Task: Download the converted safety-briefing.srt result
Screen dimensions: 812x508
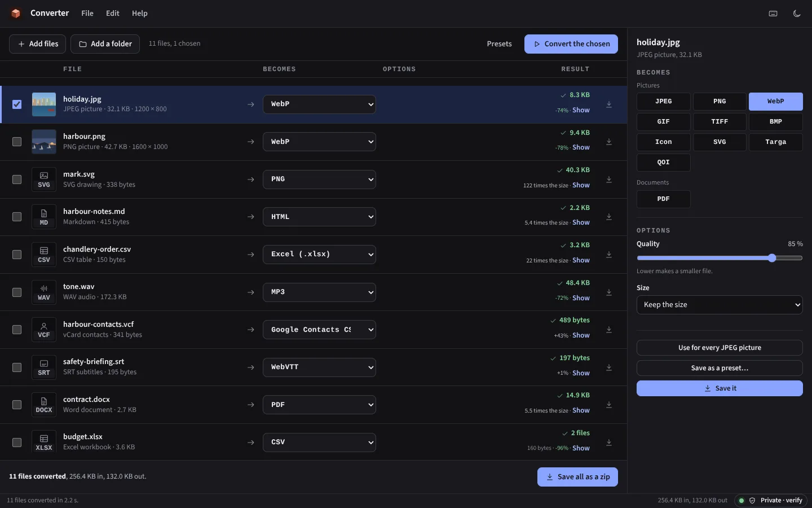Action: coord(609,367)
